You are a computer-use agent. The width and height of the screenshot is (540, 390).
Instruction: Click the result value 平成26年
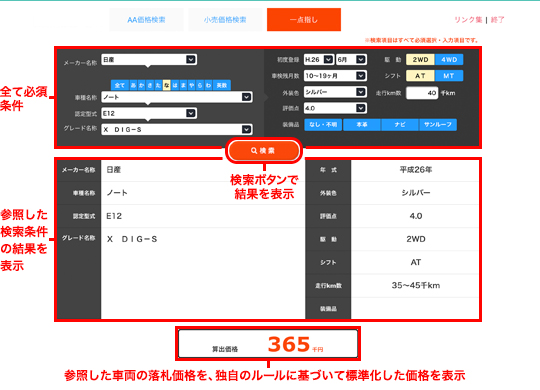pos(415,170)
